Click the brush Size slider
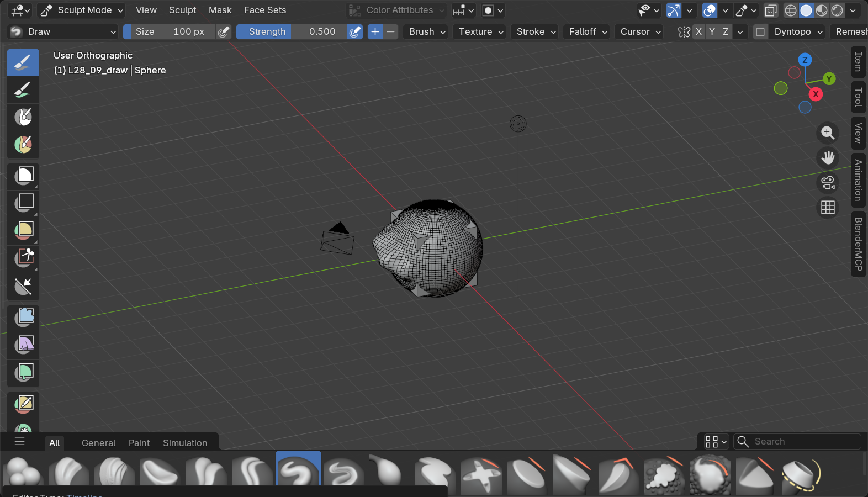This screenshot has width=868, height=497. 170,32
